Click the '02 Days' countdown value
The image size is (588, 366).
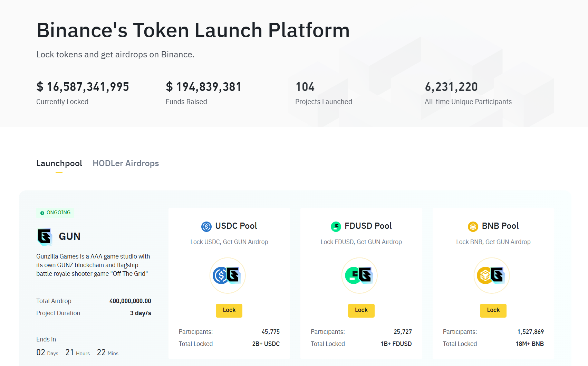47,353
